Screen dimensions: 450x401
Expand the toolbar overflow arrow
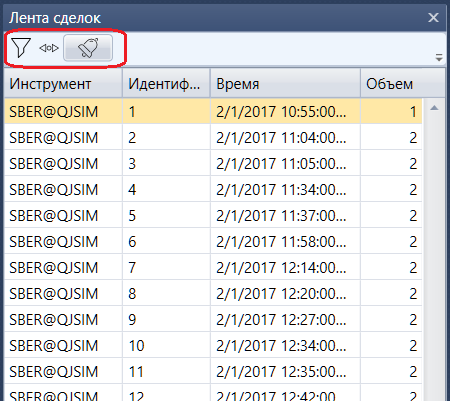[x=439, y=58]
